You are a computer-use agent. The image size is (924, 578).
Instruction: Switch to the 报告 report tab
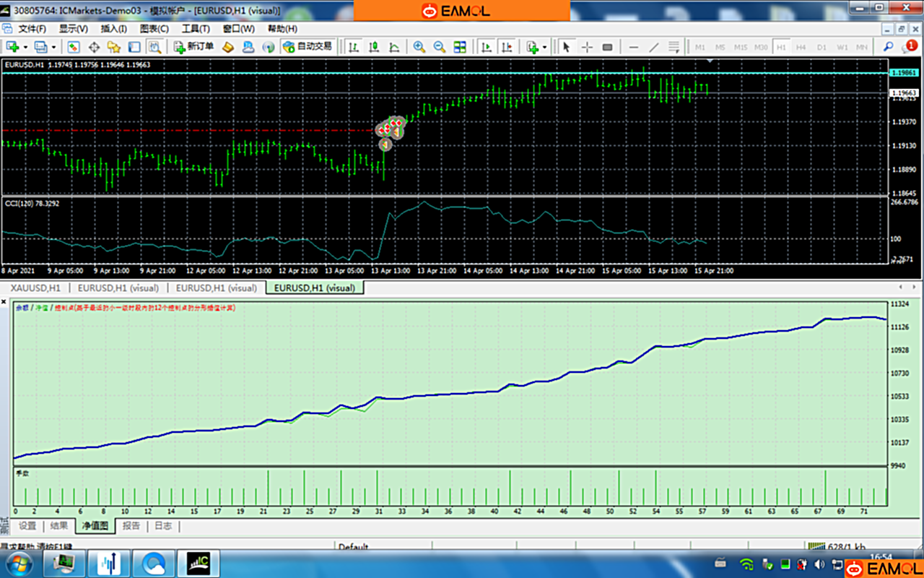[131, 526]
